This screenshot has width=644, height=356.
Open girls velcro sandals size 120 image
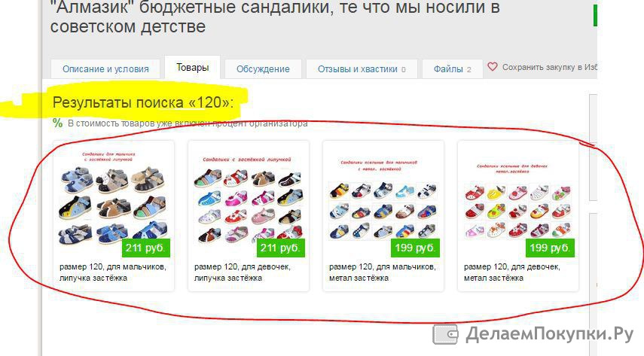pyautogui.click(x=249, y=199)
